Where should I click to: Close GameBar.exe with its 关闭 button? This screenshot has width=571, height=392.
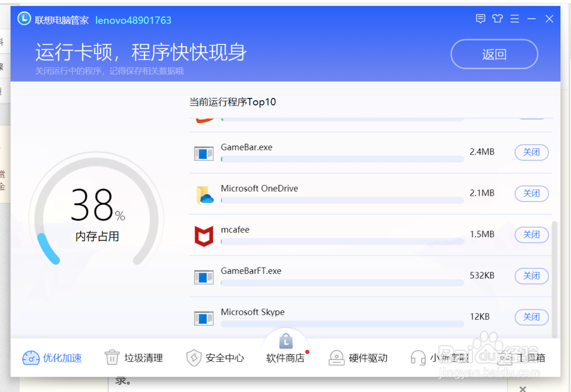click(x=531, y=152)
